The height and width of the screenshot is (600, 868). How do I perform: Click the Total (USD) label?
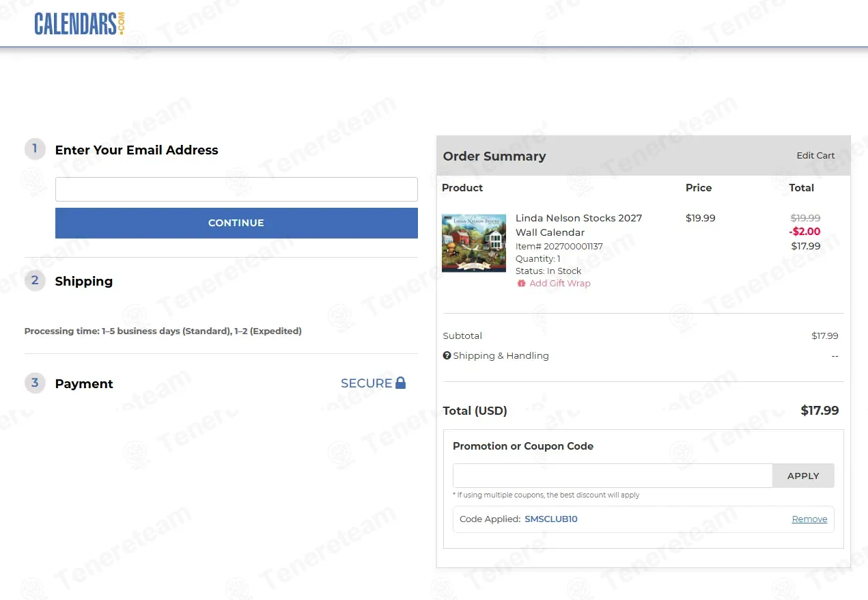475,411
